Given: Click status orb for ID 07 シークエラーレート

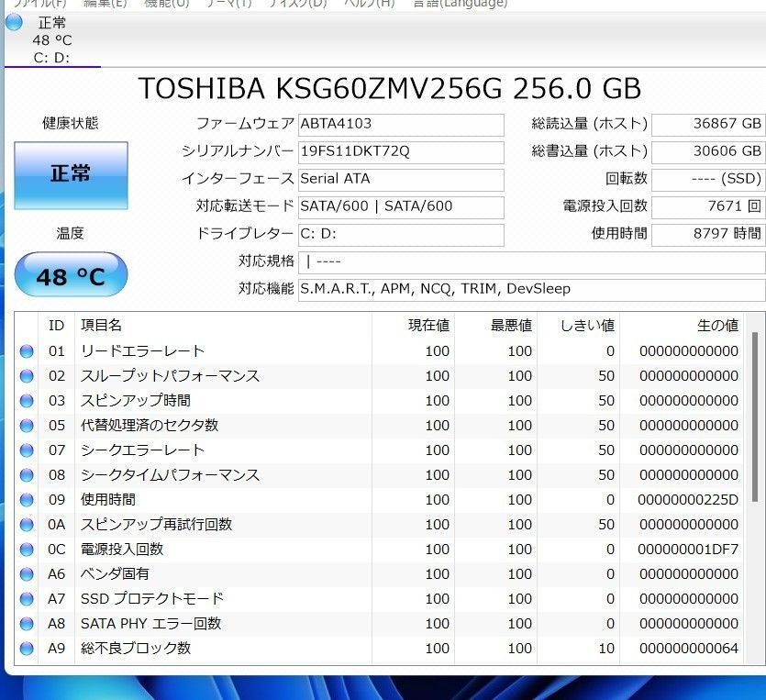Looking at the screenshot, I should pyautogui.click(x=27, y=450).
